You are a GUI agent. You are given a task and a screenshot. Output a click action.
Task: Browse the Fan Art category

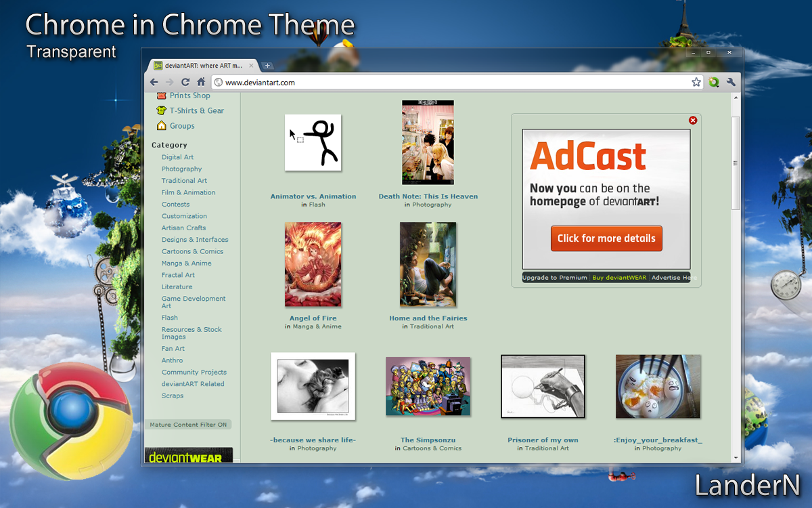(173, 349)
